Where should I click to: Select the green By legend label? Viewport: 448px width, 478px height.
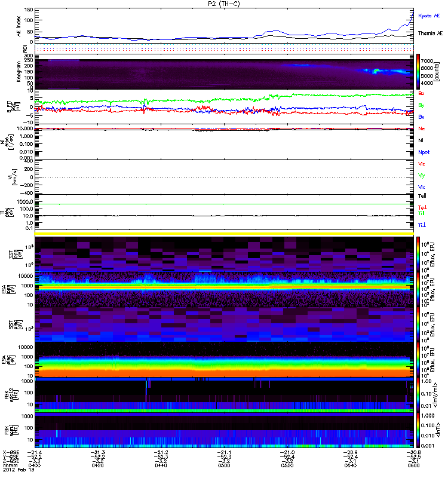pos(421,106)
